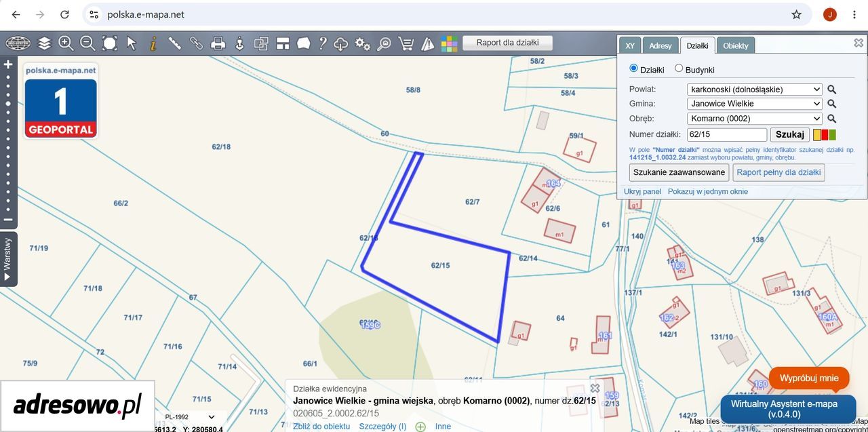Activate the orange info identify tool

(x=153, y=43)
